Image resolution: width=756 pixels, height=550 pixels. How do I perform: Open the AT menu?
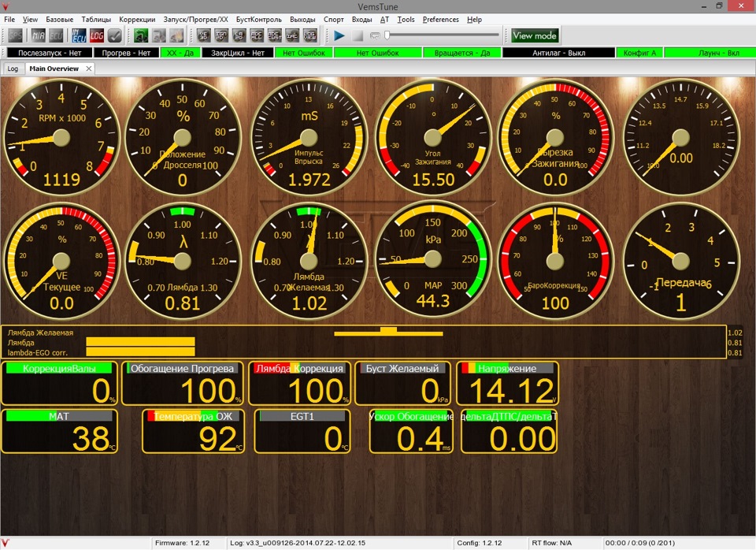point(384,19)
